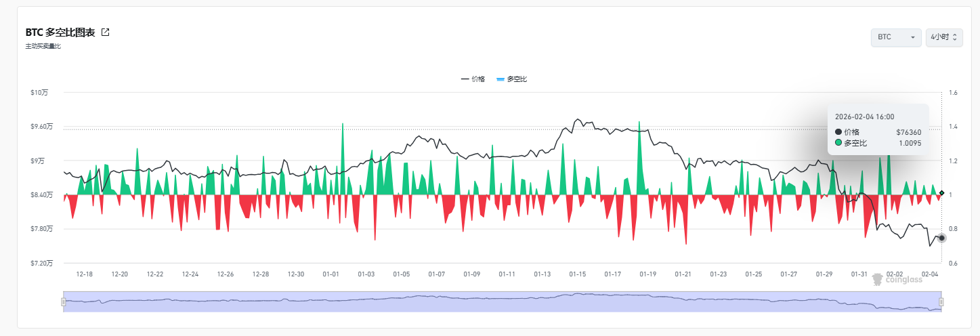Click the black price dot in tooltip

pos(839,132)
